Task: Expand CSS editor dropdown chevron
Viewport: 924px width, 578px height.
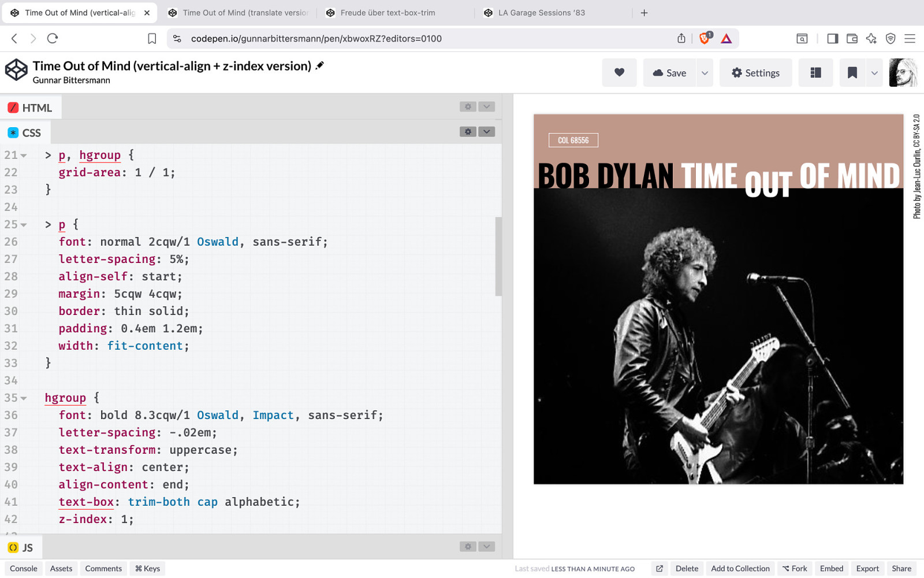Action: [x=486, y=132]
